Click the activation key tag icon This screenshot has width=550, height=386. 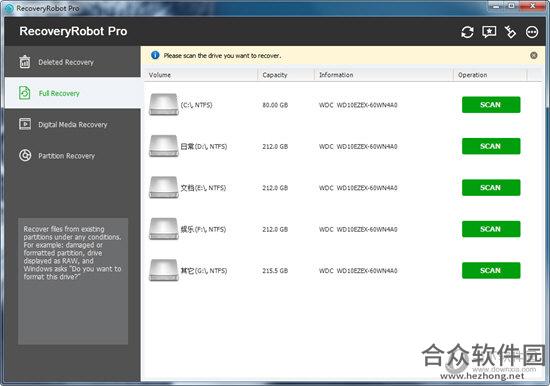pos(510,32)
